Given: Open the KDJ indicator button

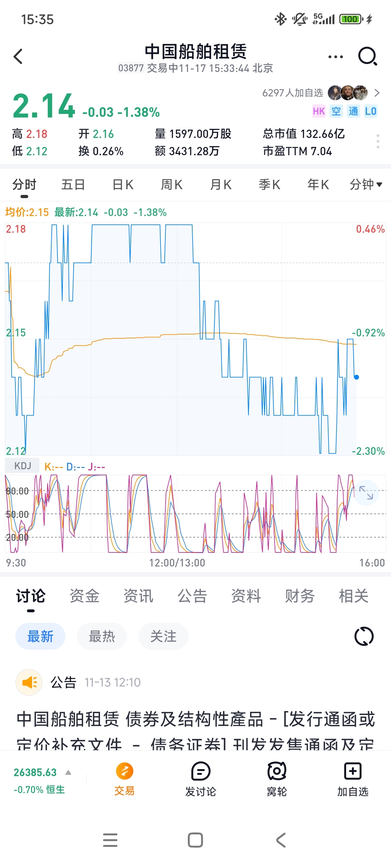Looking at the screenshot, I should point(22,466).
